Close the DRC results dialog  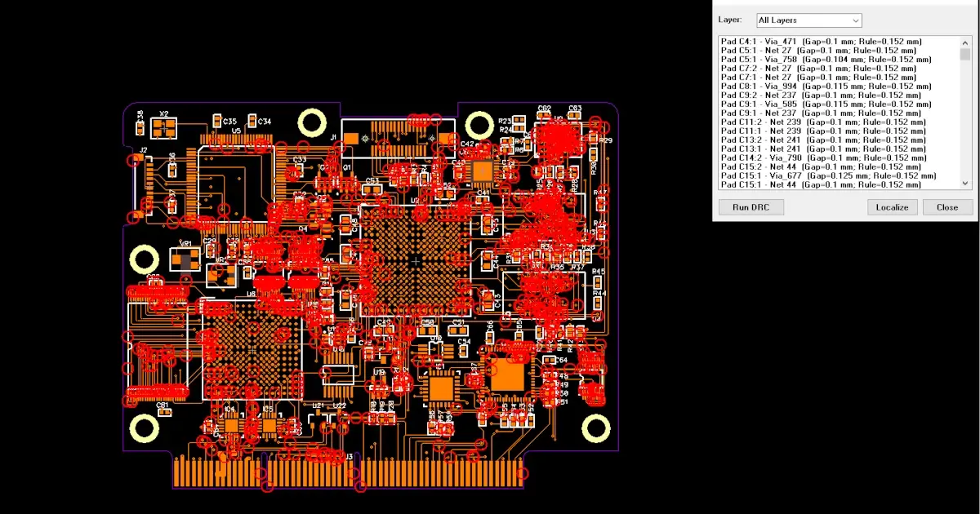(947, 207)
